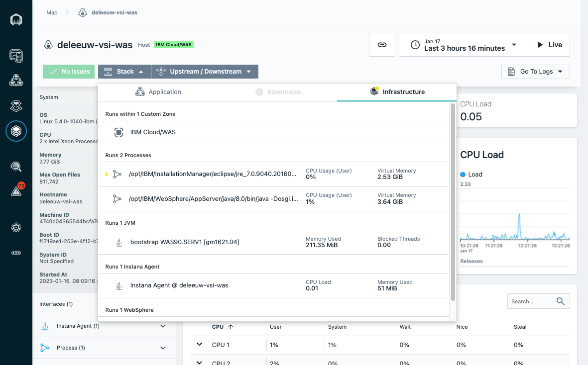Open Settings gear in sidebar
Screen dimensions: 588x365
pos(16,227)
